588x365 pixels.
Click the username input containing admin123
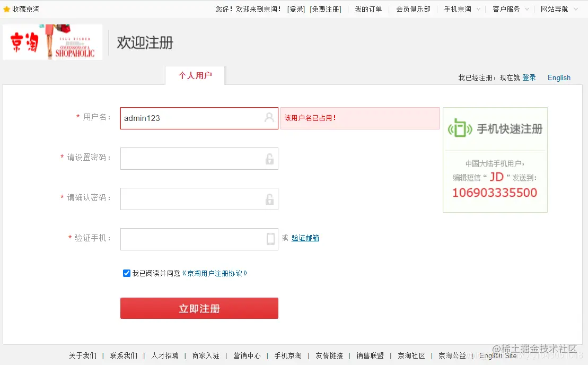click(199, 118)
